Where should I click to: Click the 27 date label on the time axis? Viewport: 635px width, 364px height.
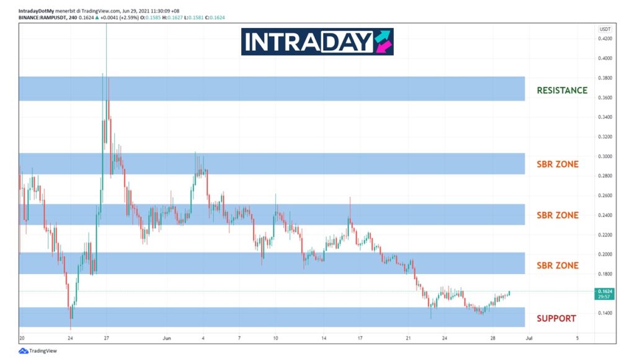coord(106,339)
